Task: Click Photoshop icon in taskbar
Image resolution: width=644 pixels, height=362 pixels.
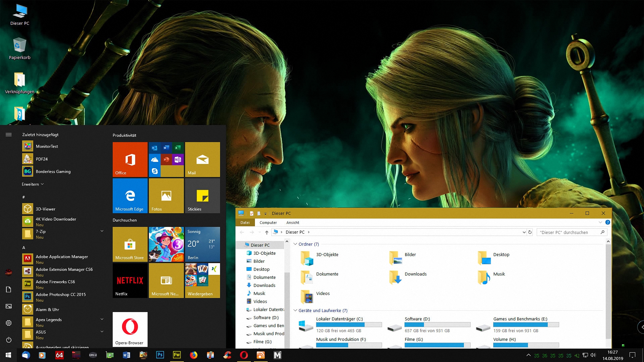Action: tap(160, 355)
